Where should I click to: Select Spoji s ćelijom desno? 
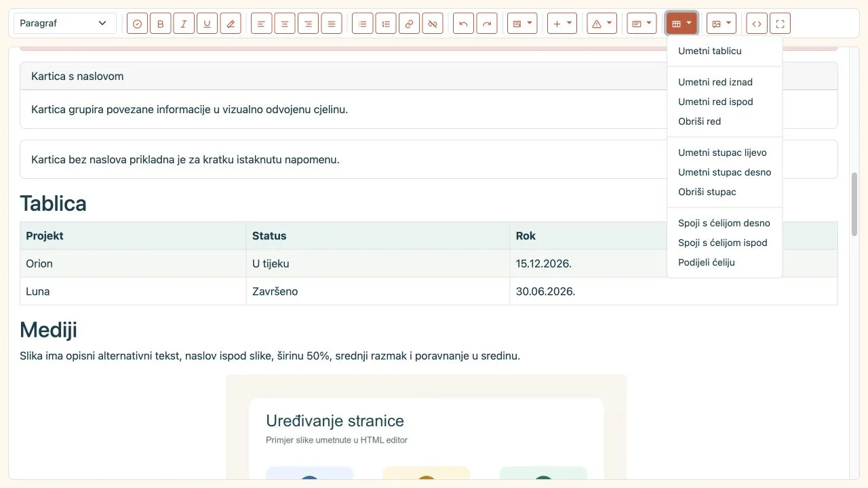[x=725, y=224]
